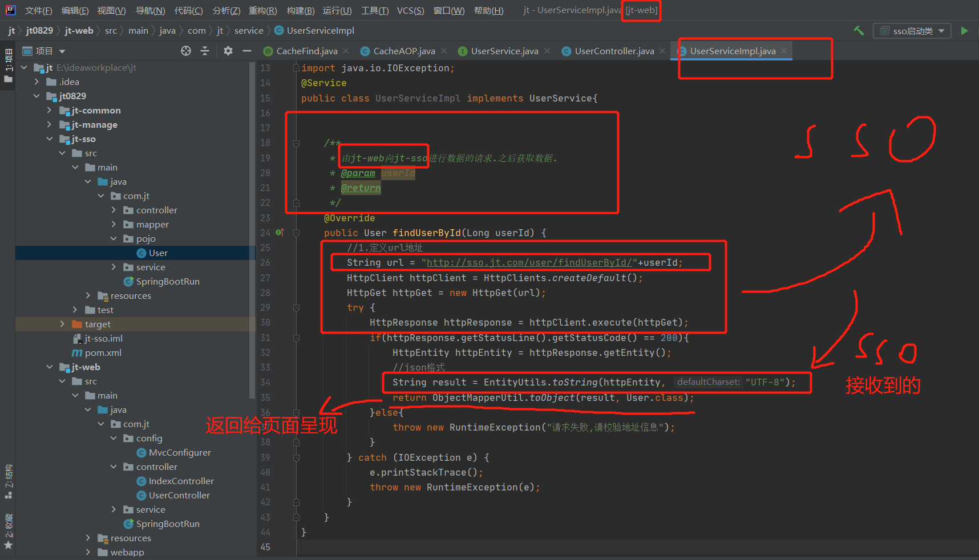Open the 视图(V) menu
This screenshot has height=560, width=979.
112,11
